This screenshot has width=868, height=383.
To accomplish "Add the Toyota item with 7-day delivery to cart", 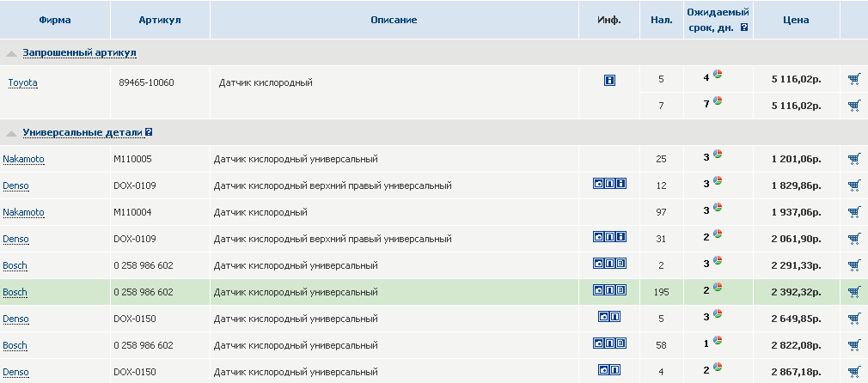I will (853, 106).
